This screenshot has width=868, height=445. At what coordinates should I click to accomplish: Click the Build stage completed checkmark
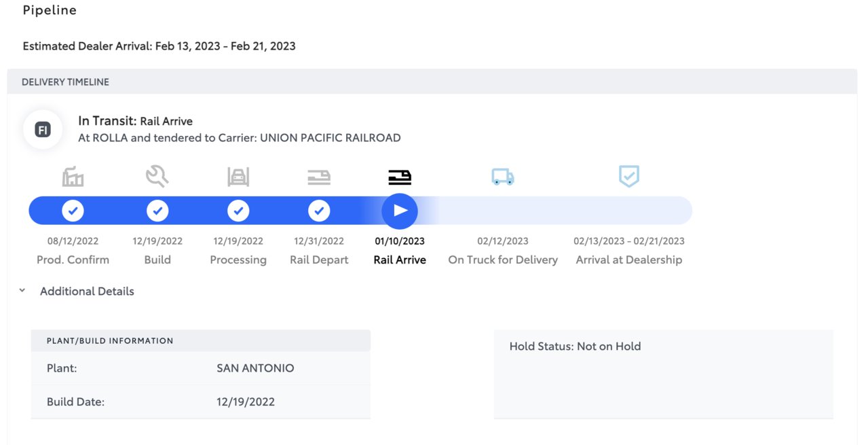[x=157, y=211]
